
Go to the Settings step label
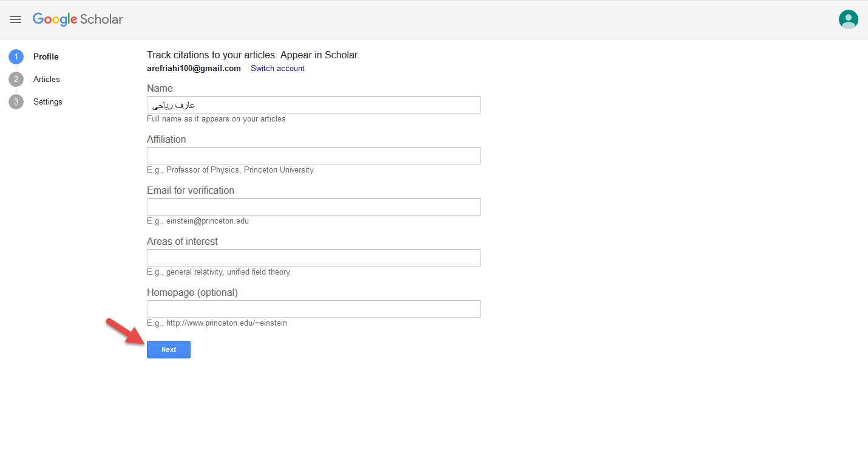pos(48,101)
